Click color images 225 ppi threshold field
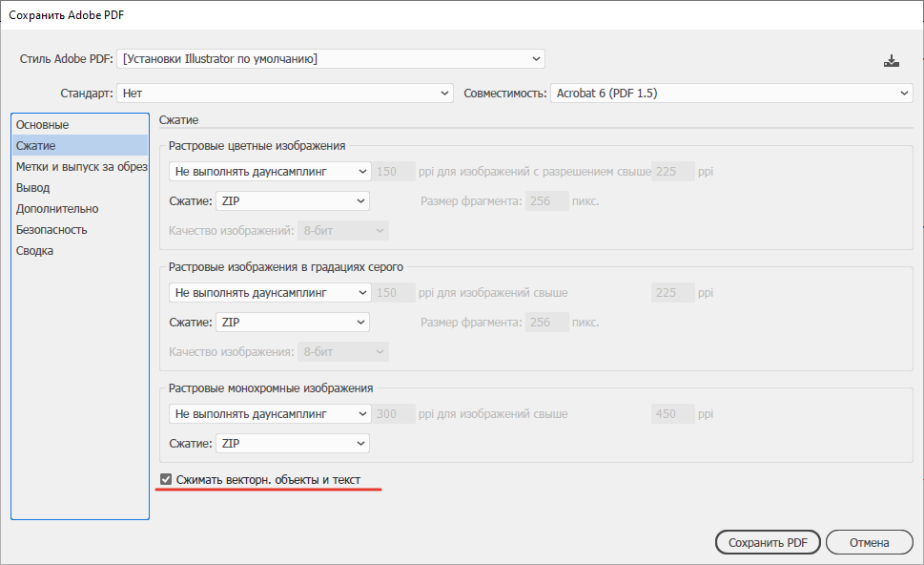Screen dimensions: 924x565 [673, 172]
